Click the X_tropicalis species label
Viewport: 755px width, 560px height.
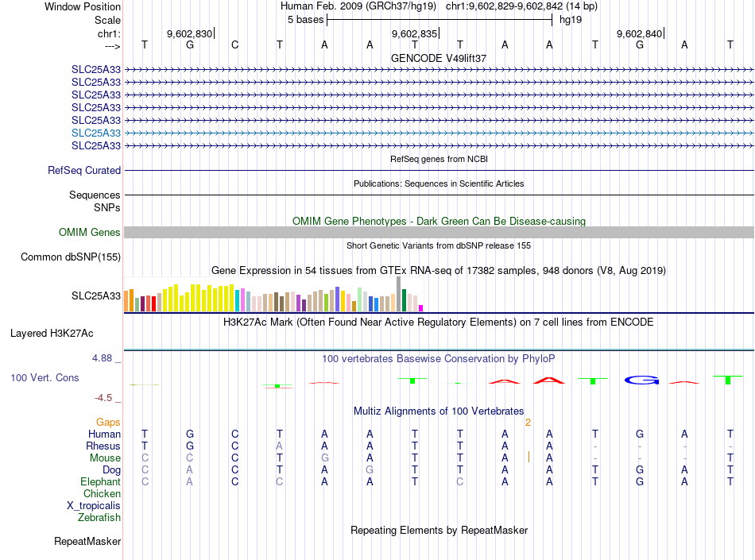pos(94,506)
